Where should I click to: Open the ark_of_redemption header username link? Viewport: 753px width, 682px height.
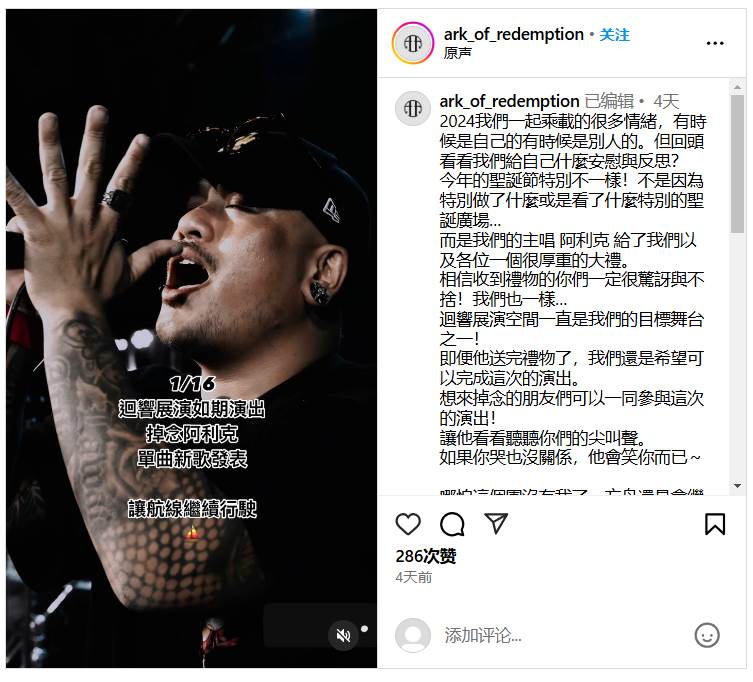513,35
